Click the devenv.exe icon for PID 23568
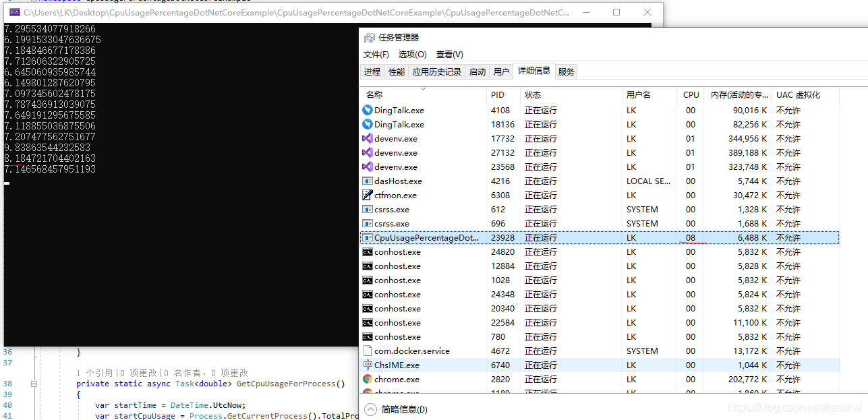The height and width of the screenshot is (420, 868). point(368,167)
